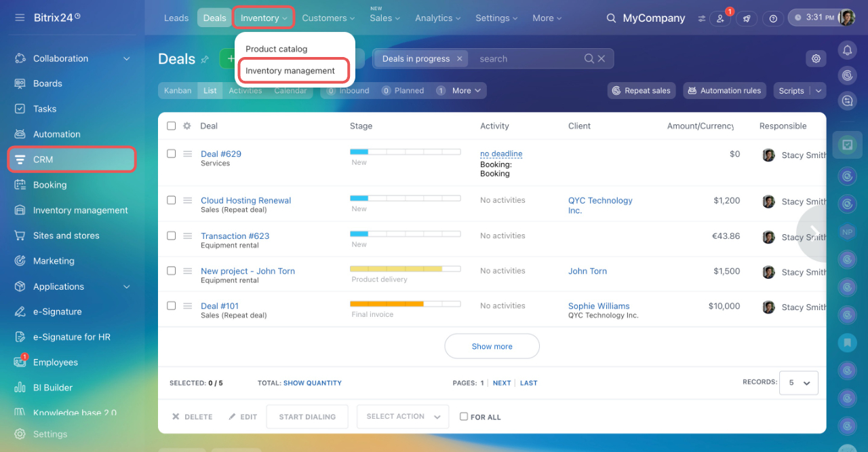Expand the Applications sidebar section
The width and height of the screenshot is (868, 452).
coord(127,287)
